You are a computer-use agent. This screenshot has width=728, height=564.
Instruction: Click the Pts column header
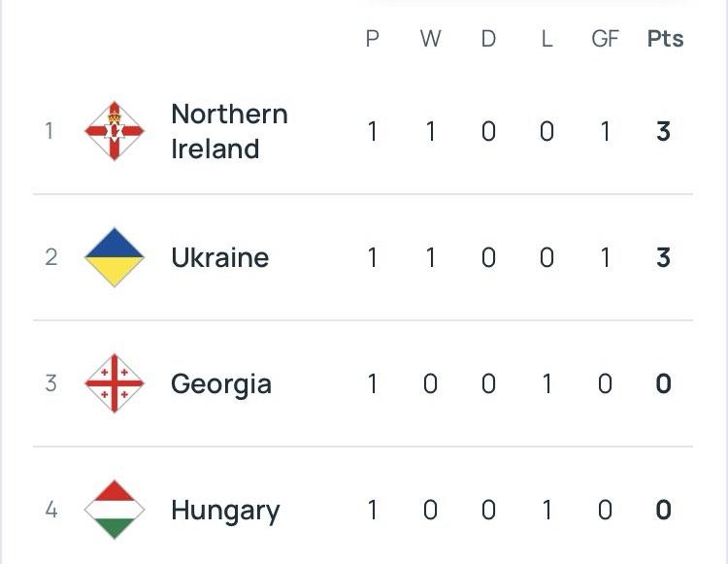point(665,39)
